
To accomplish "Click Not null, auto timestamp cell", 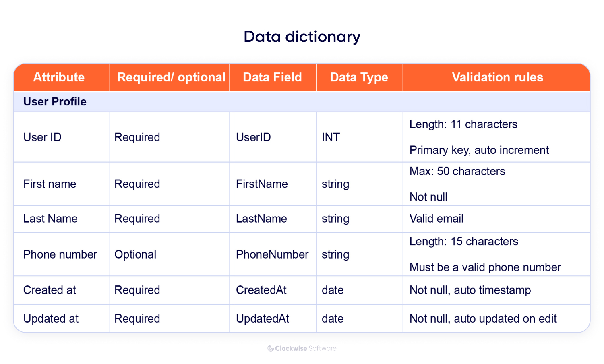I will pyautogui.click(x=470, y=290).
